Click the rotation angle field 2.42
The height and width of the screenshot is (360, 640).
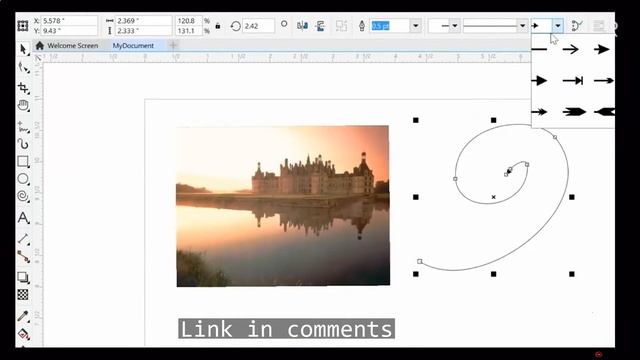tap(258, 26)
